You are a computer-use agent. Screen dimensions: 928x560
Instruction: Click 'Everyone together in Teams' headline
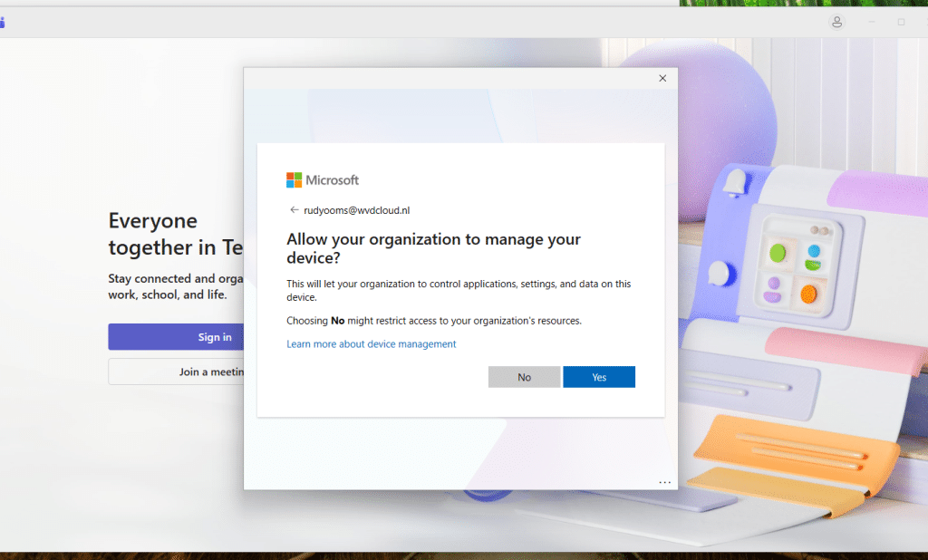point(174,234)
